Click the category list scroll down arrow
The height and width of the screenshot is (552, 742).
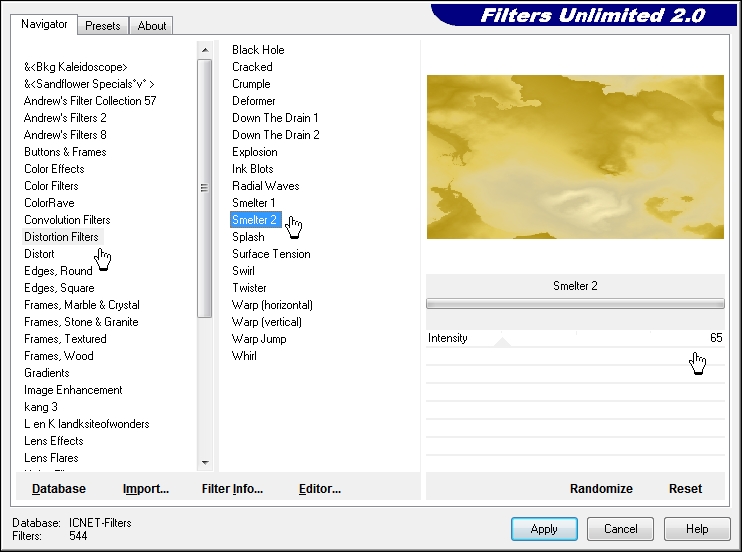[205, 463]
